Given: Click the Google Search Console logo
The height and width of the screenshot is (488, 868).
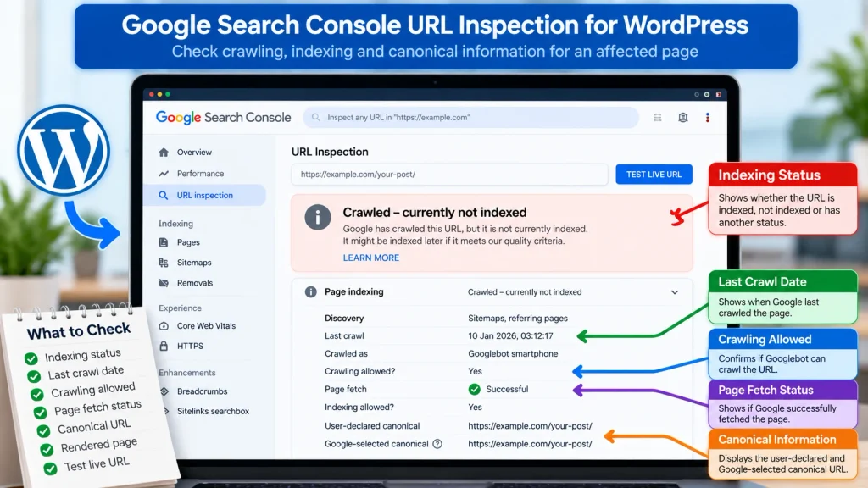Looking at the screenshot, I should [223, 117].
